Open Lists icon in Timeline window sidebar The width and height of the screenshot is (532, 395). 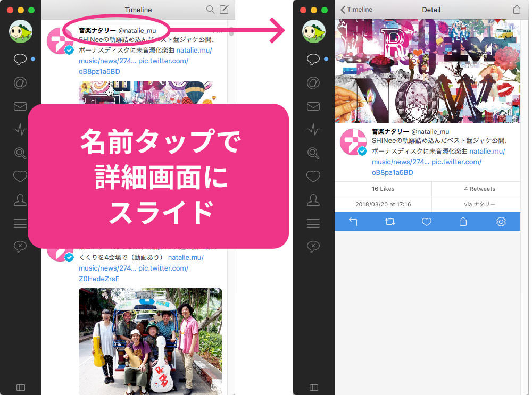(20, 223)
